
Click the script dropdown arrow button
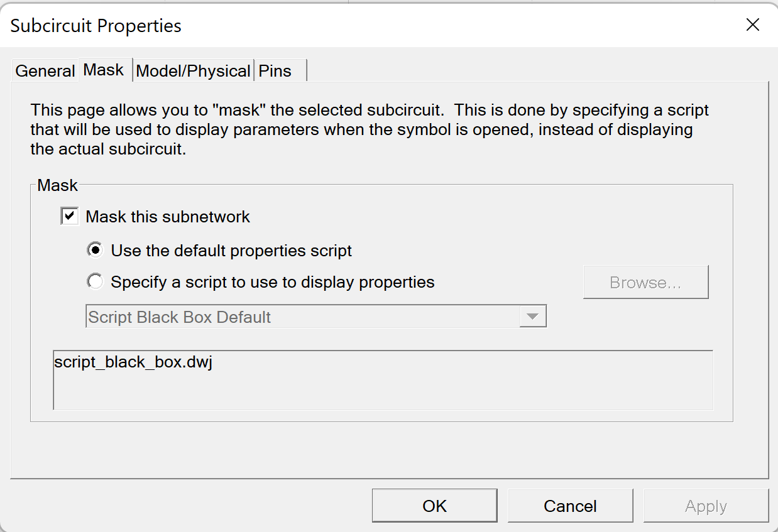tap(533, 317)
